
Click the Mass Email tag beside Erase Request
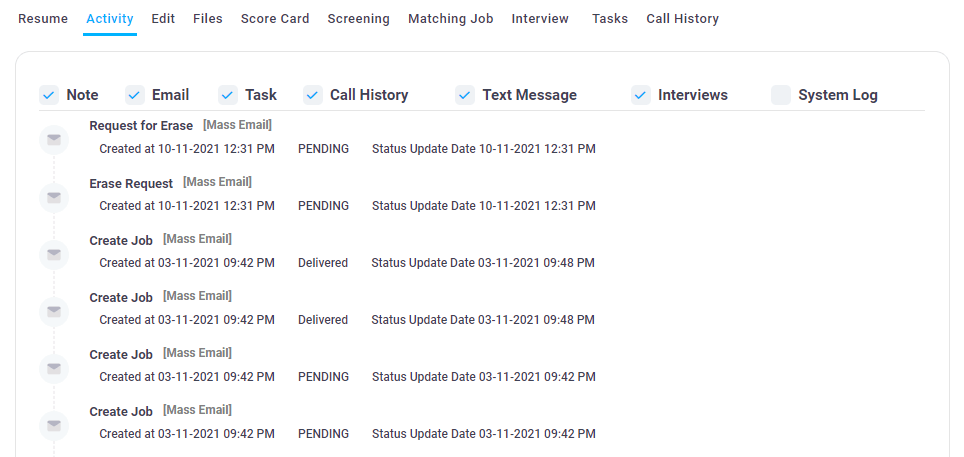tap(218, 182)
